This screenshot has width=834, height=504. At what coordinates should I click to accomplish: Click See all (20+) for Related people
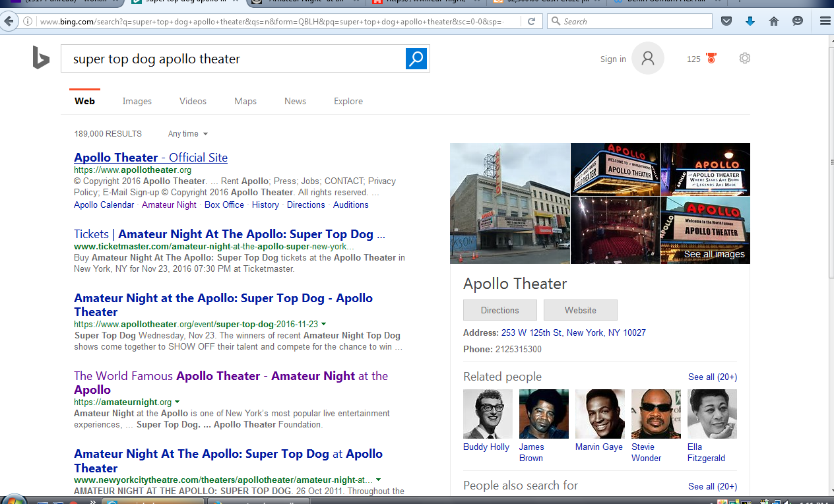[713, 377]
